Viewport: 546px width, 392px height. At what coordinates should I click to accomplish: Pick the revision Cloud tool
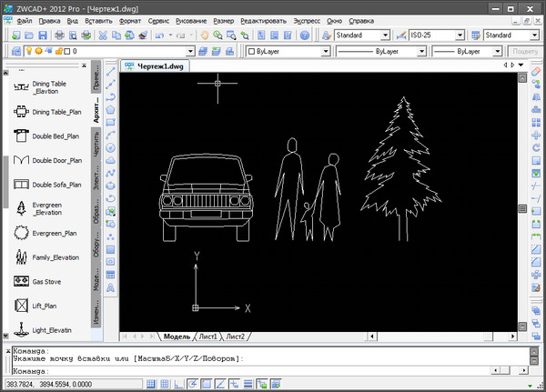(x=111, y=159)
